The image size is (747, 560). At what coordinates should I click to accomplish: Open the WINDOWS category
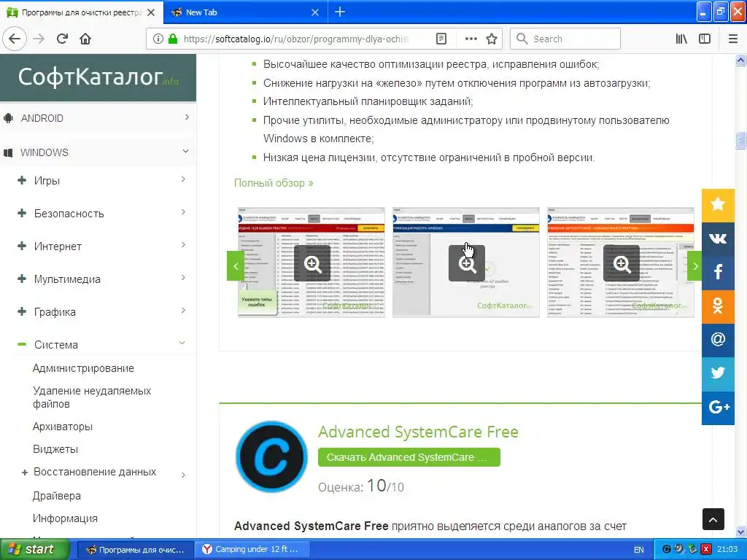tap(44, 152)
